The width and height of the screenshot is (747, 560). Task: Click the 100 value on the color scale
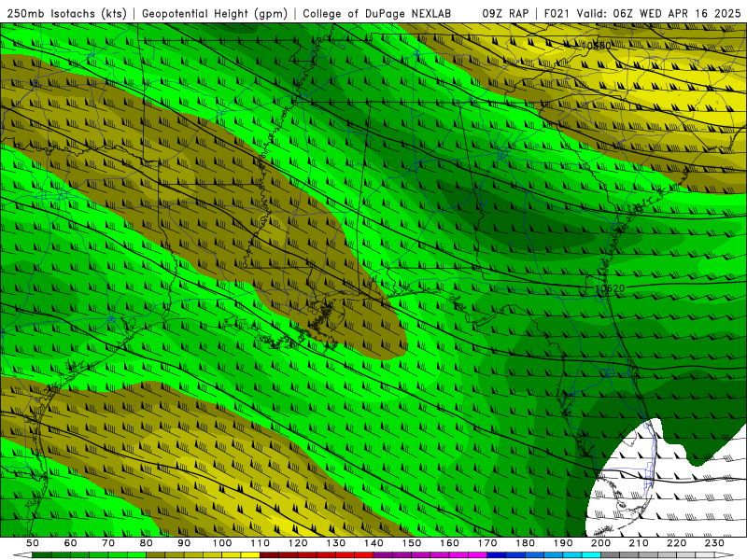(x=222, y=543)
